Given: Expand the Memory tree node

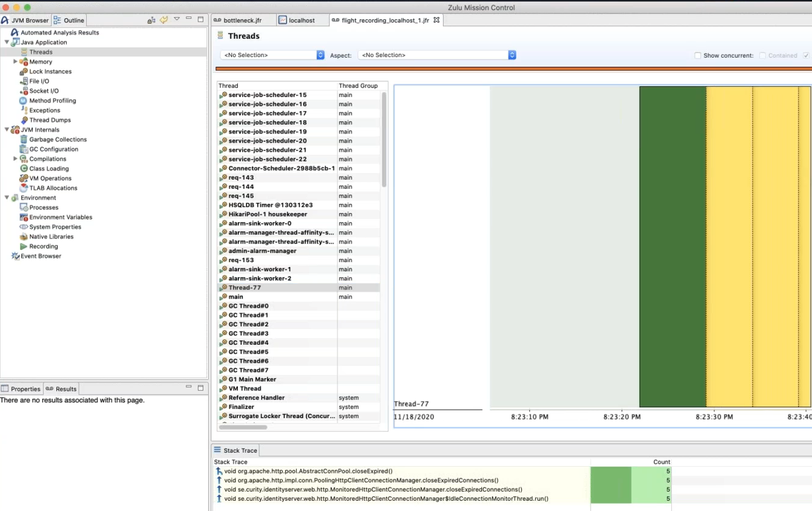Looking at the screenshot, I should click(x=15, y=62).
